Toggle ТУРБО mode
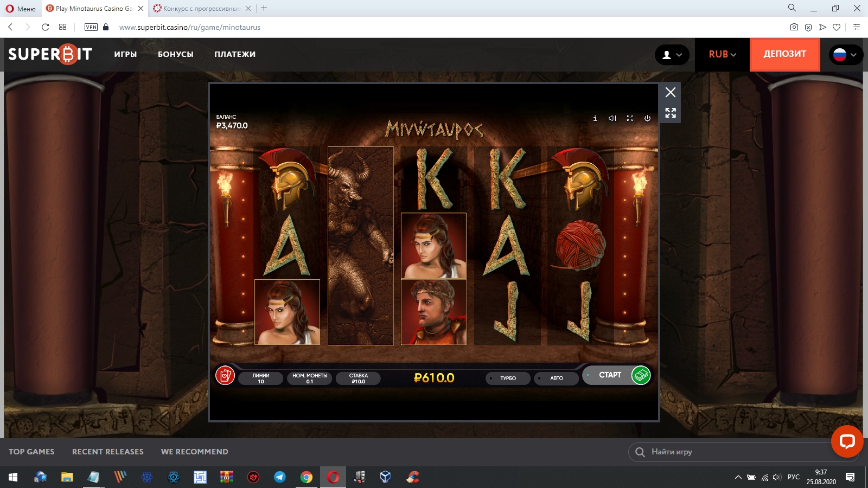 click(508, 378)
